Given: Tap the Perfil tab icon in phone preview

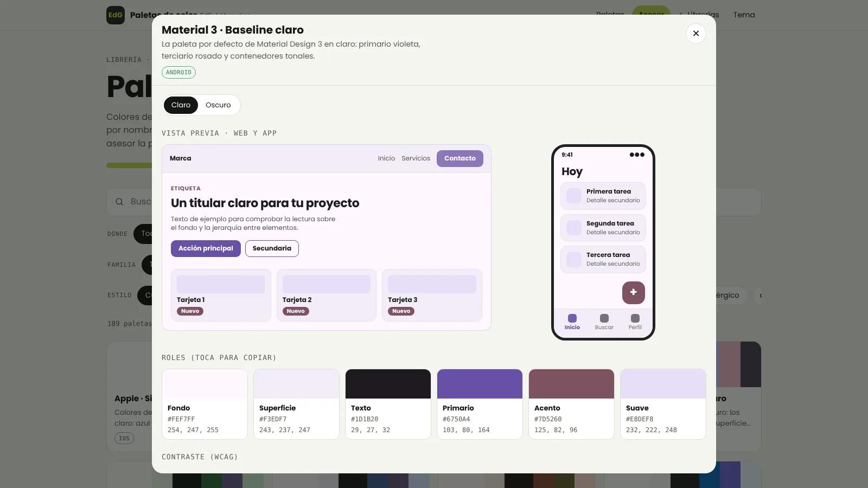Looking at the screenshot, I should [x=635, y=318].
